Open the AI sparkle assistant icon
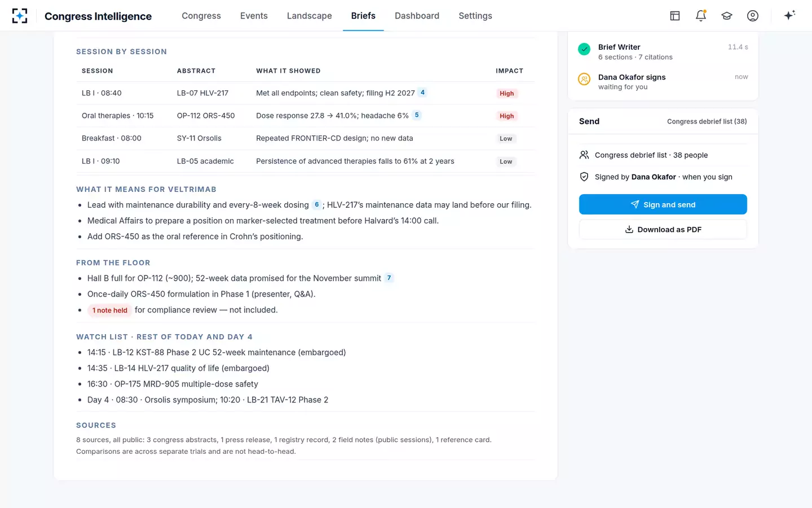 tap(789, 15)
